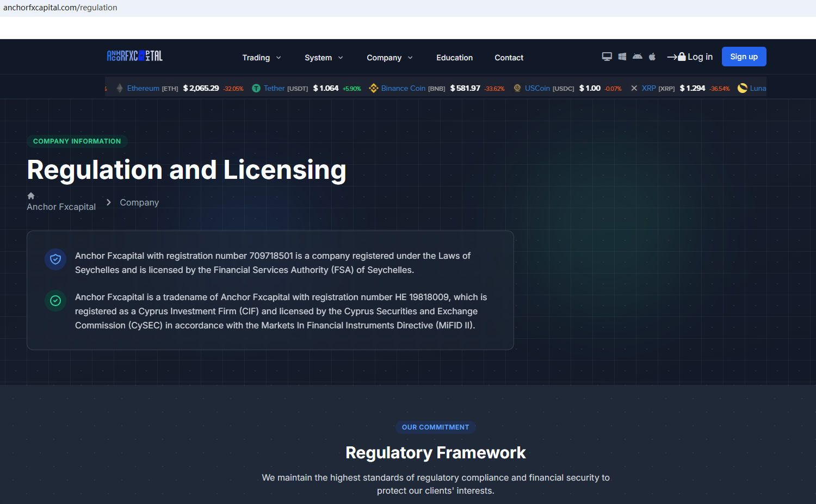Click the Company breadcrumb link
The height and width of the screenshot is (504, 816).
(139, 202)
